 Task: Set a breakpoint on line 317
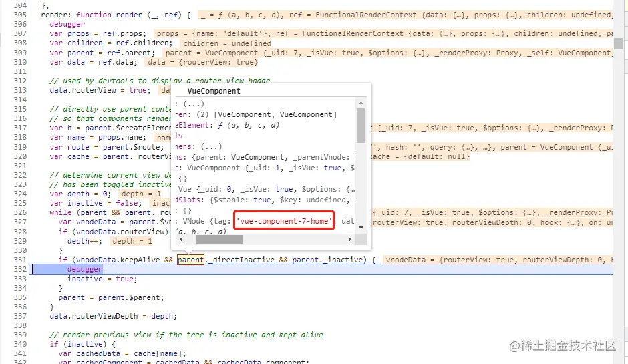point(20,128)
